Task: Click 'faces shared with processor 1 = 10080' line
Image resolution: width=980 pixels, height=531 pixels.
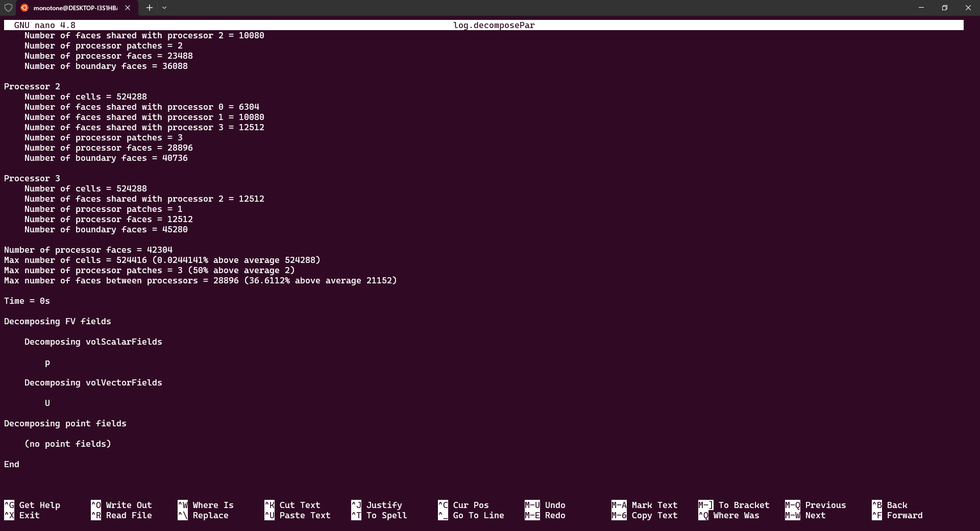Action: click(x=144, y=117)
